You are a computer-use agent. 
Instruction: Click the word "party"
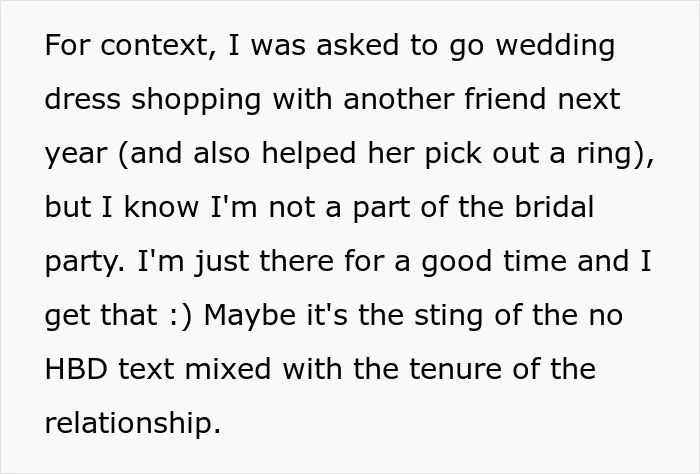pos(83,262)
